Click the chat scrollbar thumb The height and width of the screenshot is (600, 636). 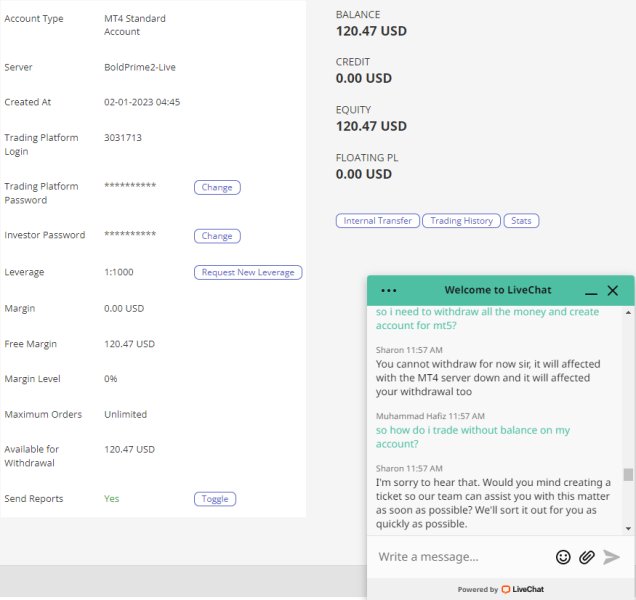[x=628, y=474]
